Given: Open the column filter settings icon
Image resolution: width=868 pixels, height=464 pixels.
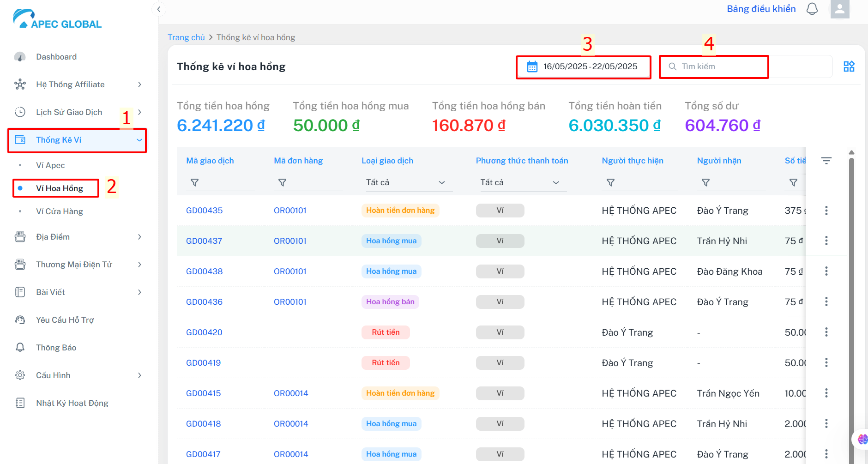Looking at the screenshot, I should tap(826, 161).
